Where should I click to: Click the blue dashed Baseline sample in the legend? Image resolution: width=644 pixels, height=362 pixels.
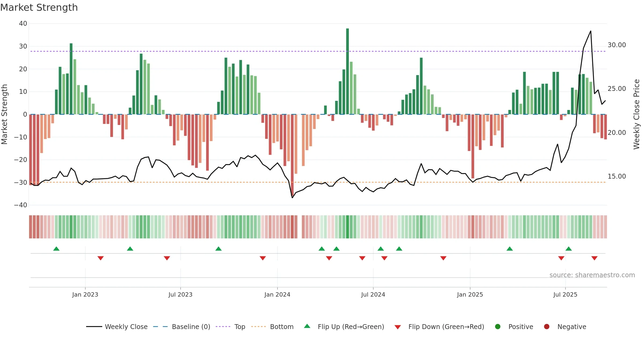click(160, 327)
